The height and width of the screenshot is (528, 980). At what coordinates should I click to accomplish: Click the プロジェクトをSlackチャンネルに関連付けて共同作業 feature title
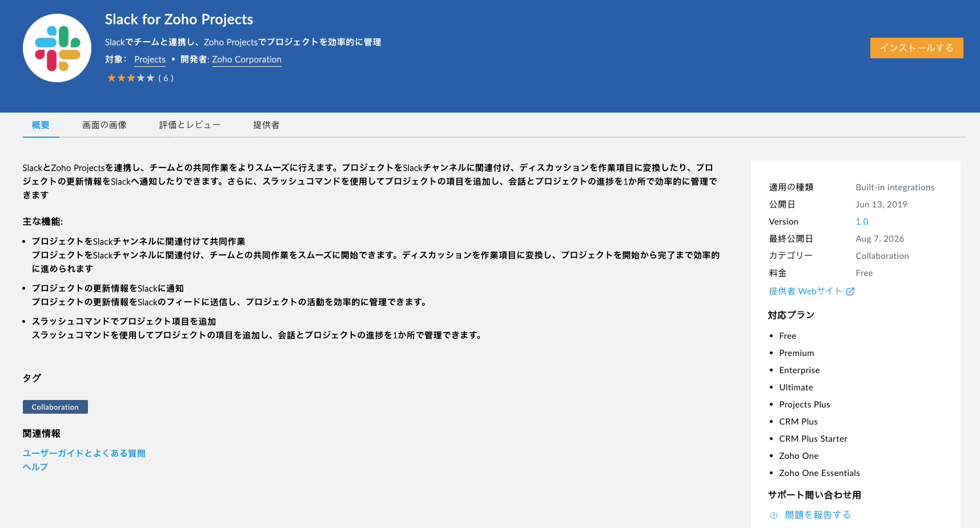pyautogui.click(x=139, y=242)
